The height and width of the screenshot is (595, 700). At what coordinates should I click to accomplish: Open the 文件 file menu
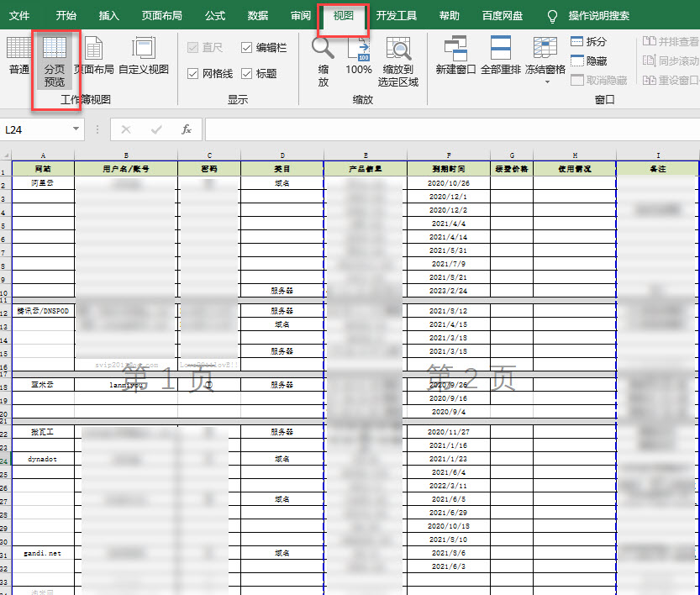tap(19, 16)
